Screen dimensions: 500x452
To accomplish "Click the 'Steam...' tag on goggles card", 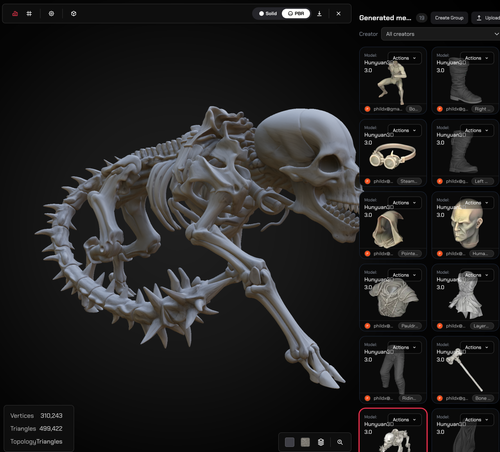I will [410, 181].
